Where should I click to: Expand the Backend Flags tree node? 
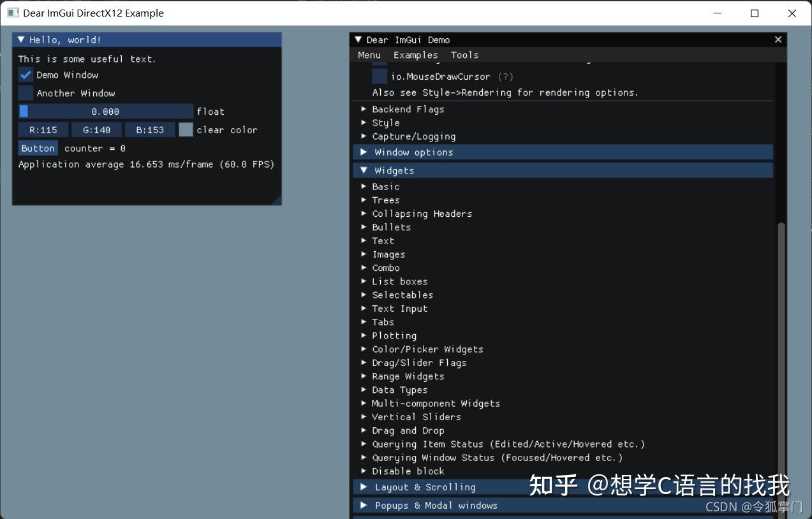coord(408,109)
